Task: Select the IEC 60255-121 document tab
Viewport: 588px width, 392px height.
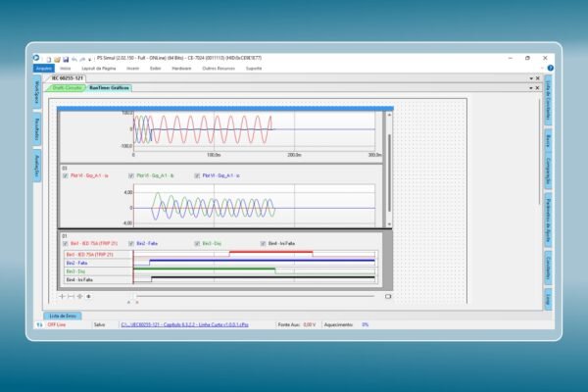Action: [x=67, y=78]
